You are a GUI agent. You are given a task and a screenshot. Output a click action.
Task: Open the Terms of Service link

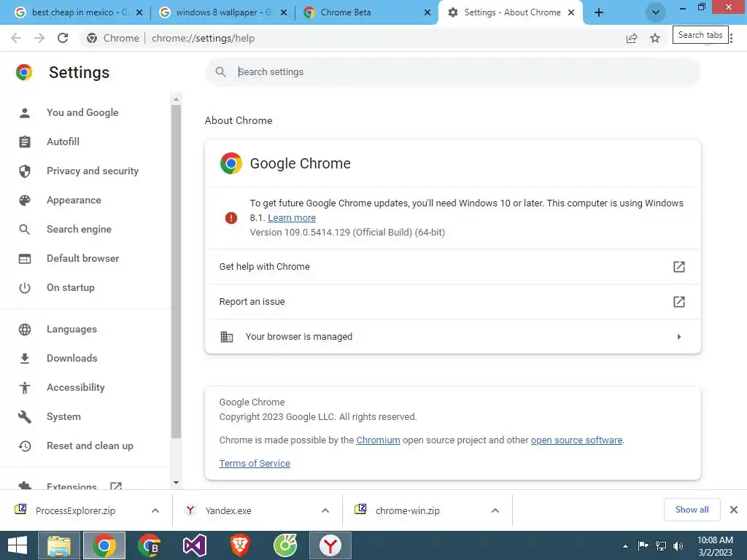(x=255, y=464)
